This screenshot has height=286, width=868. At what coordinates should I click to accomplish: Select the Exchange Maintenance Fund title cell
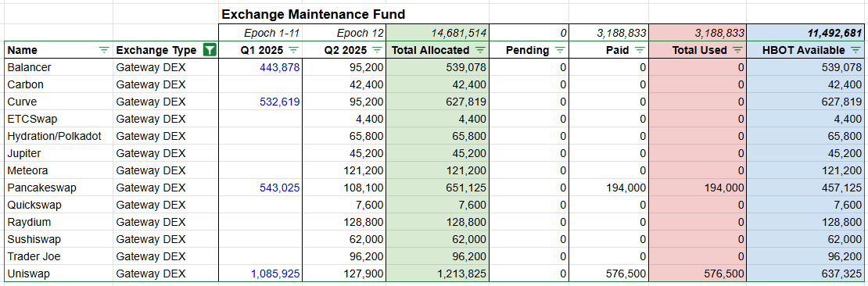click(x=313, y=14)
